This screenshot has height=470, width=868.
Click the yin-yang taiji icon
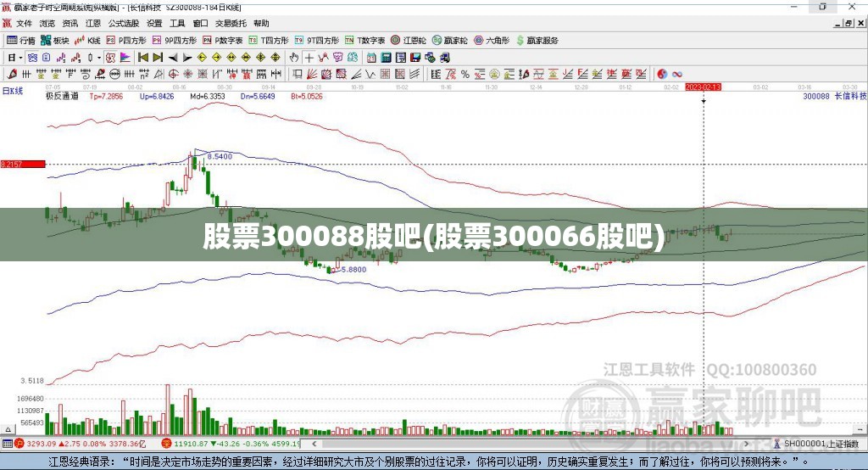point(662,74)
